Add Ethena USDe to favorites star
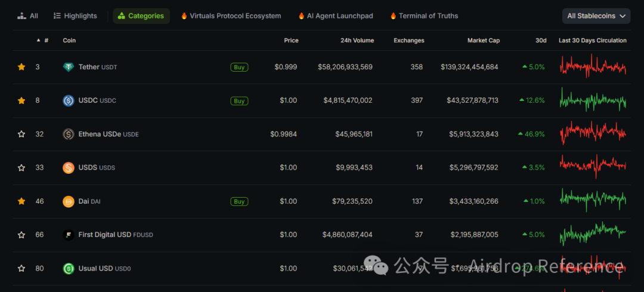Image resolution: width=644 pixels, height=292 pixels. tap(21, 134)
